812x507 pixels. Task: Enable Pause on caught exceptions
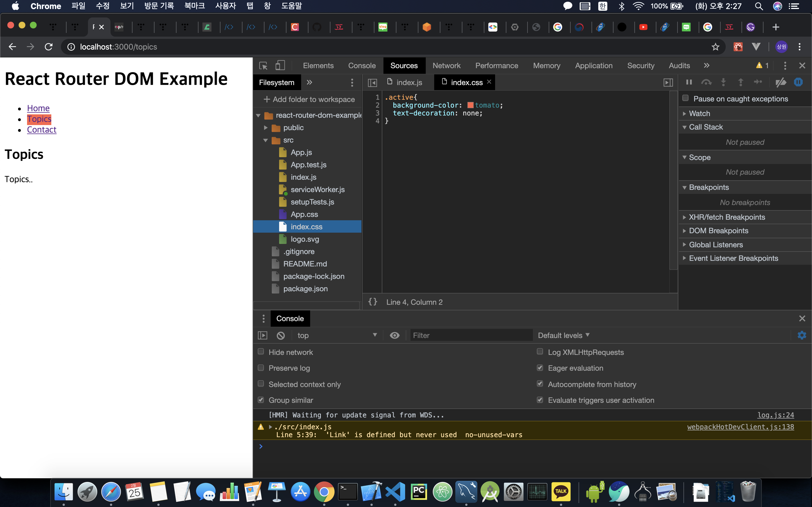pos(685,98)
